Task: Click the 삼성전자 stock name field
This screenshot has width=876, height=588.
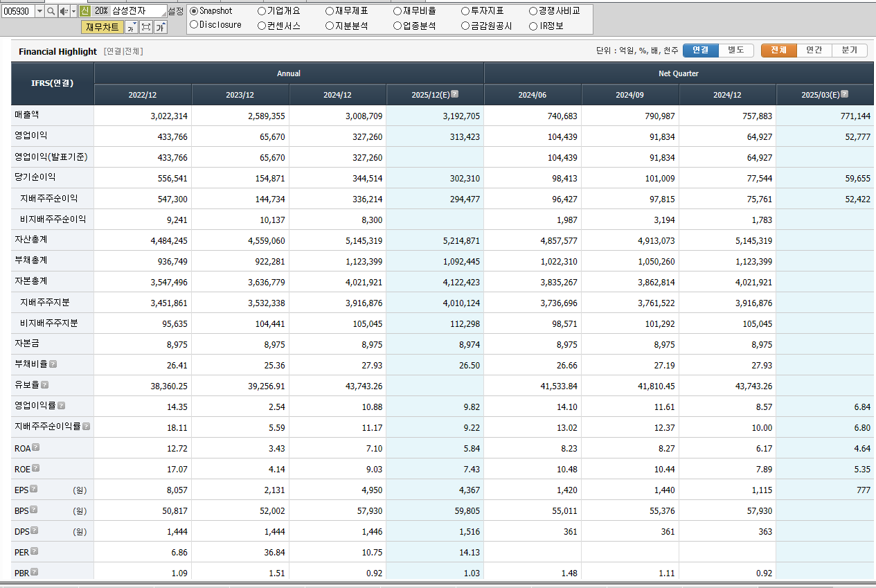Action: click(138, 11)
